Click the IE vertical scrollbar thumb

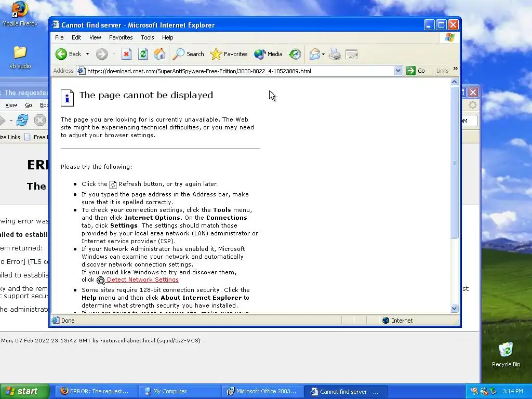point(454,162)
